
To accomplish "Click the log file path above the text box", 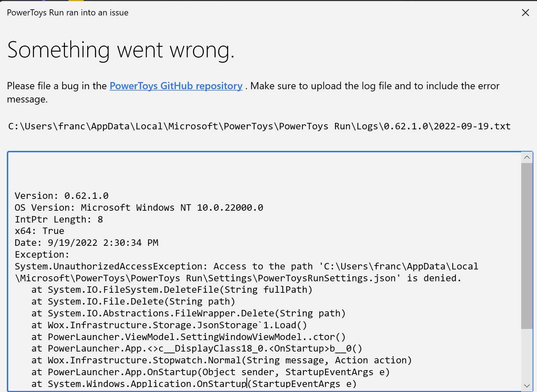I will coord(259,126).
